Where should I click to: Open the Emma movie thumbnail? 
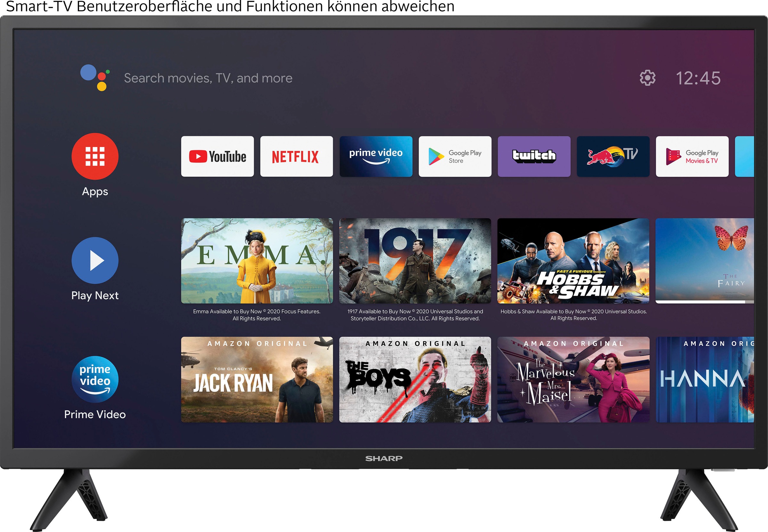tap(257, 261)
